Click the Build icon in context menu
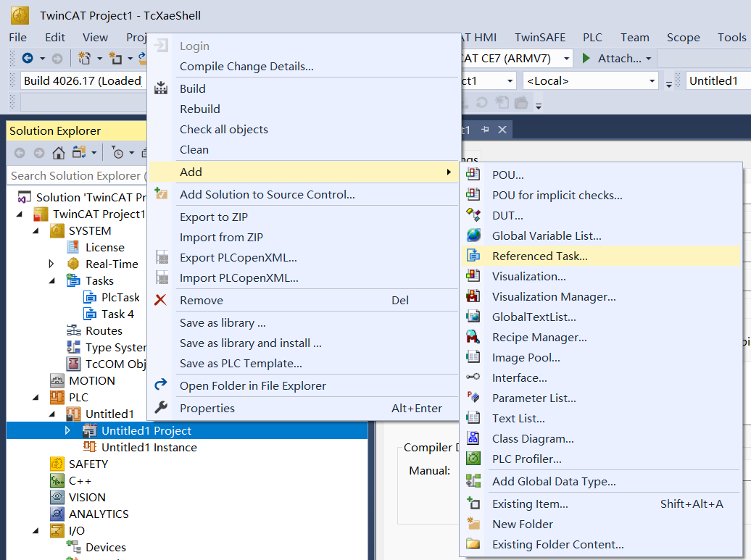Screen dimensions: 751x560 (161, 88)
